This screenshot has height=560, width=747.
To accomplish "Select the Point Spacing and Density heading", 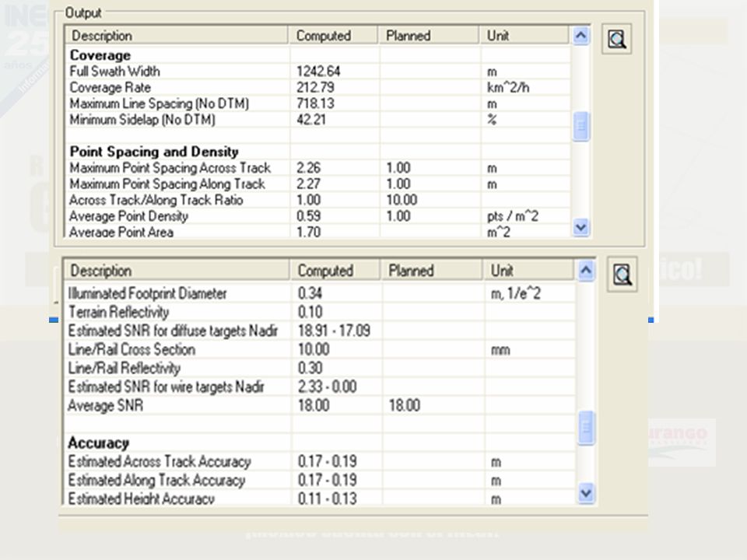I will (154, 152).
